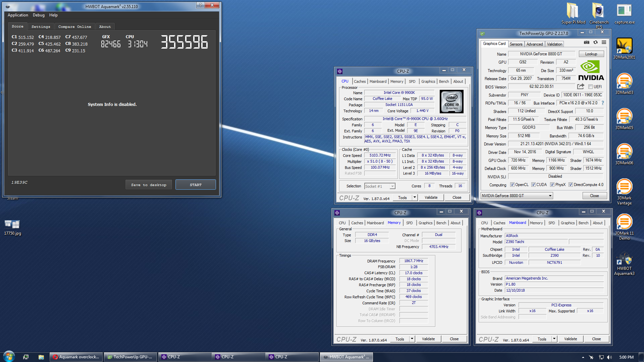Switch to Aquamark overclock browser taskbar item
Image resolution: width=644 pixels, height=362 pixels.
76,357
